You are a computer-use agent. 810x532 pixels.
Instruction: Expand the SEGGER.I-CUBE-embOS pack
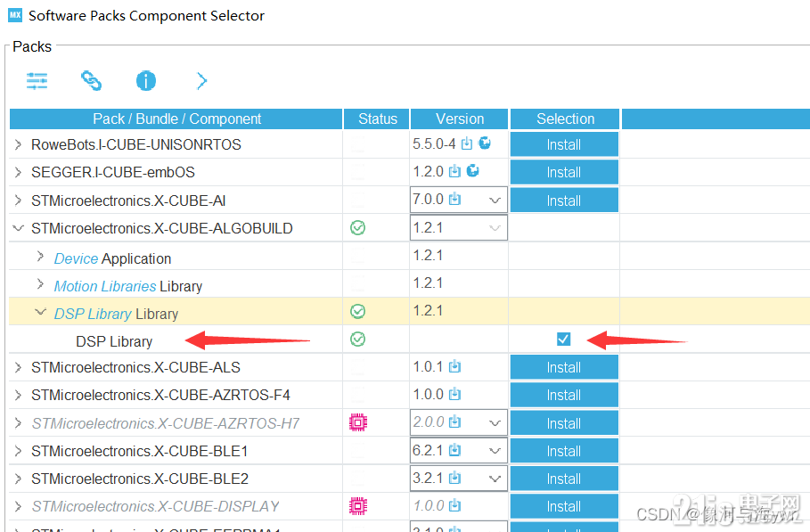pos(18,172)
